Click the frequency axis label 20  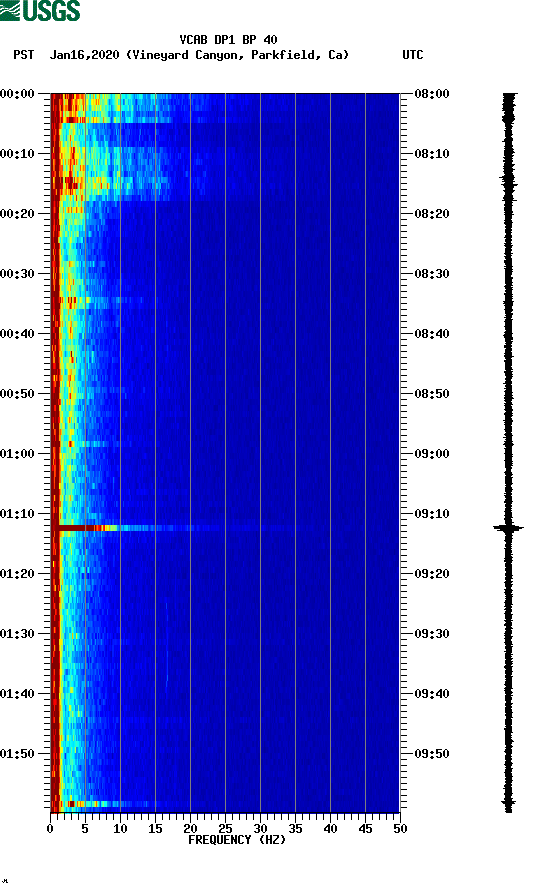coord(190,829)
